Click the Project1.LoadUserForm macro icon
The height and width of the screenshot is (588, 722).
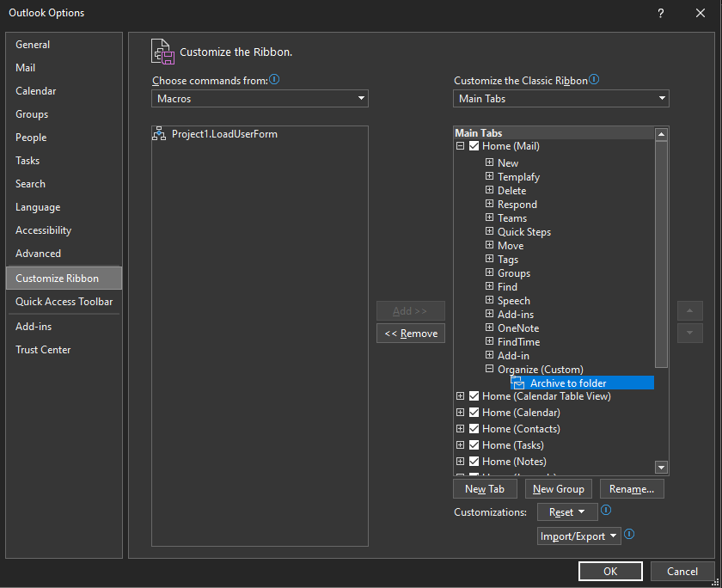click(x=159, y=134)
